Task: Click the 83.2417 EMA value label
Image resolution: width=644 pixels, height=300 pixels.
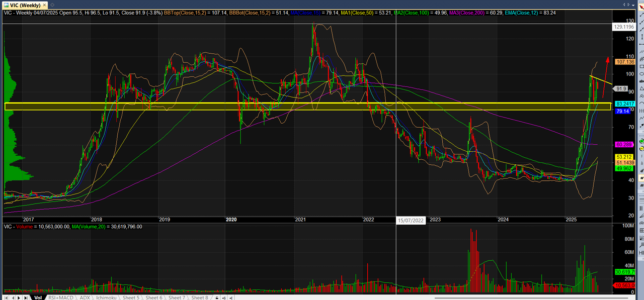Action: coord(626,104)
